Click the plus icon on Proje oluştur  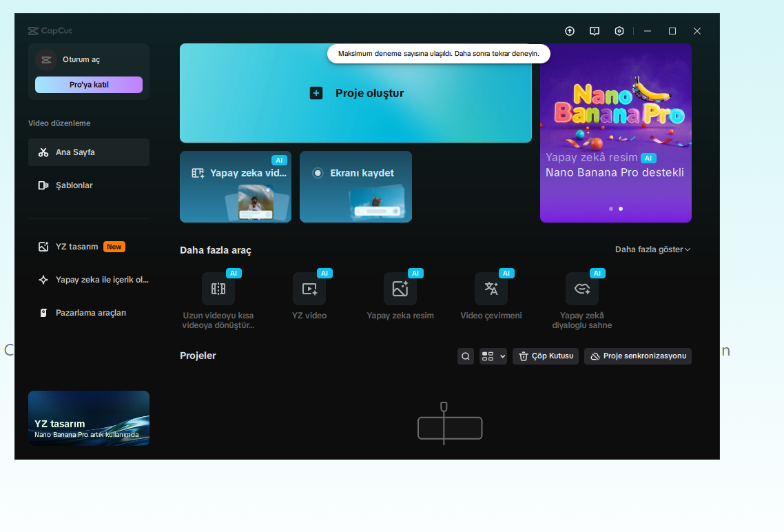316,93
